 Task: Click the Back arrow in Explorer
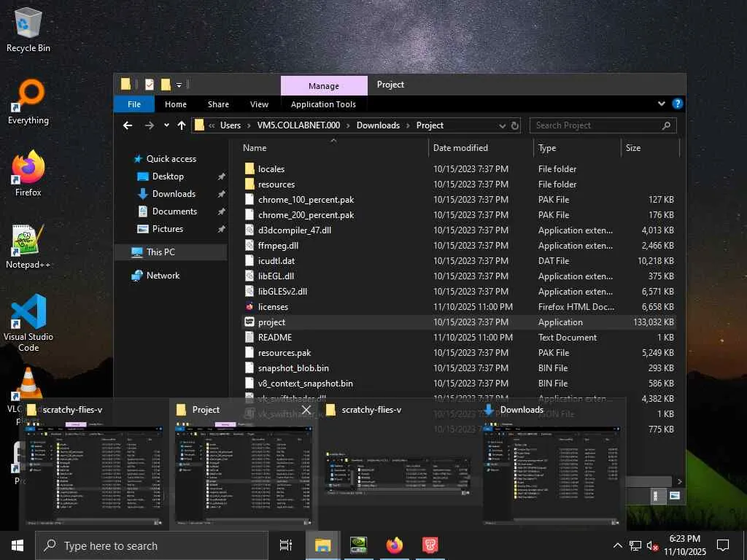point(128,125)
